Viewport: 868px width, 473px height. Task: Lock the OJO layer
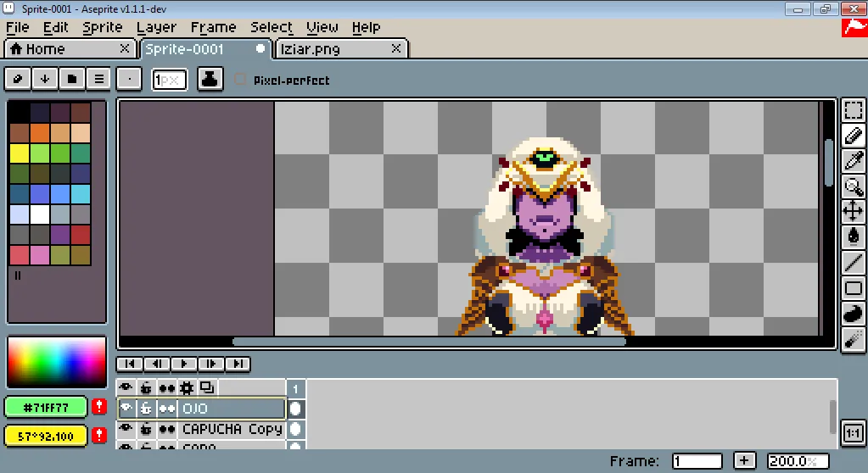(146, 409)
